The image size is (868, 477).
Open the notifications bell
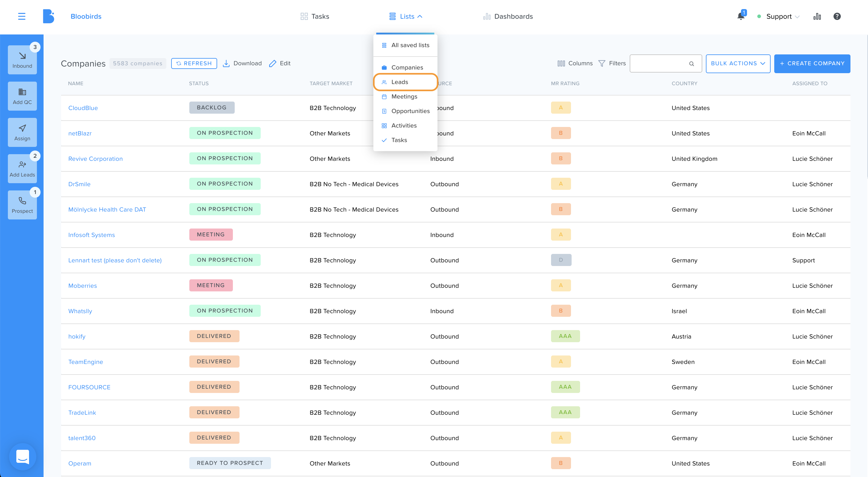pyautogui.click(x=741, y=16)
